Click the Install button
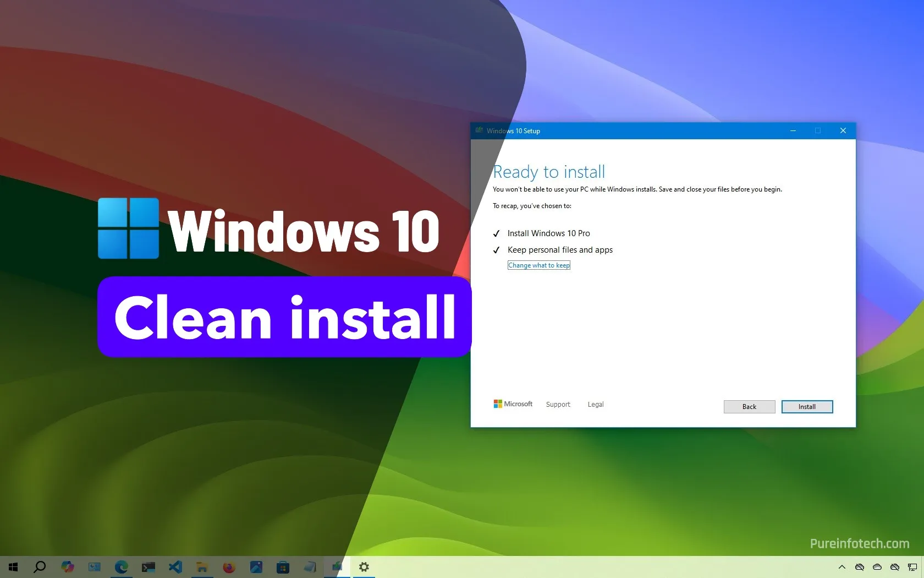The image size is (924, 578). pos(806,406)
